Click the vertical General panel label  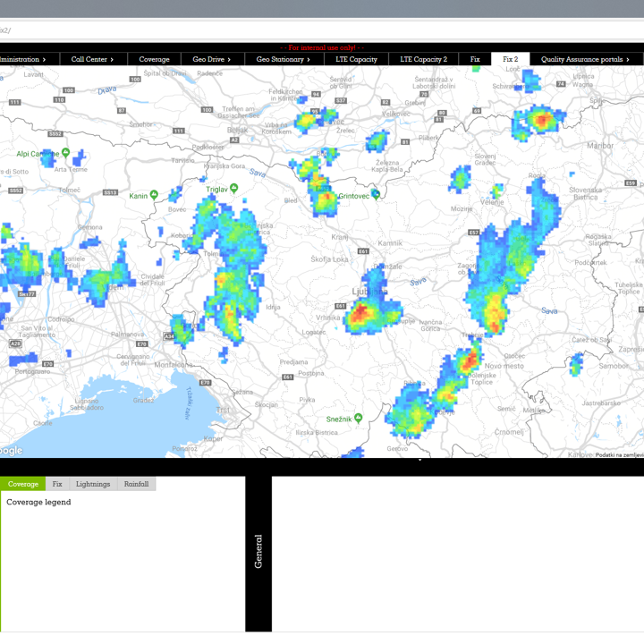258,552
